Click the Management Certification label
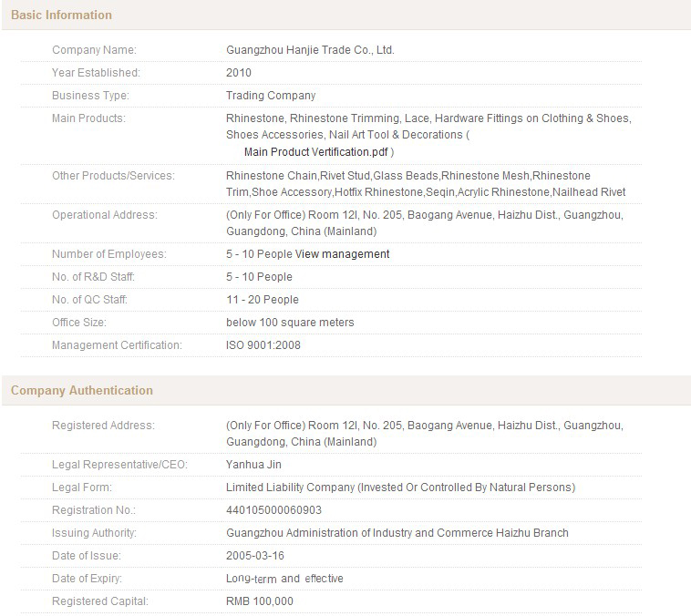The height and width of the screenshot is (616, 691). pos(117,345)
